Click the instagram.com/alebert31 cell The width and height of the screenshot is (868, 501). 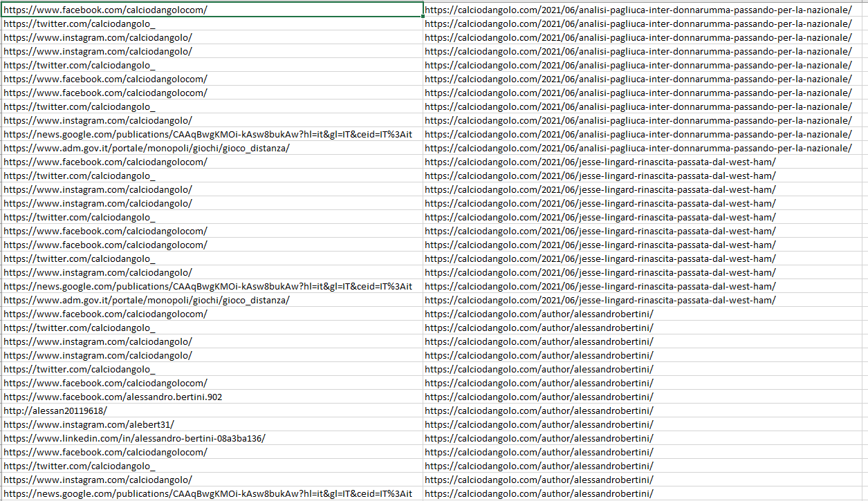(x=89, y=424)
